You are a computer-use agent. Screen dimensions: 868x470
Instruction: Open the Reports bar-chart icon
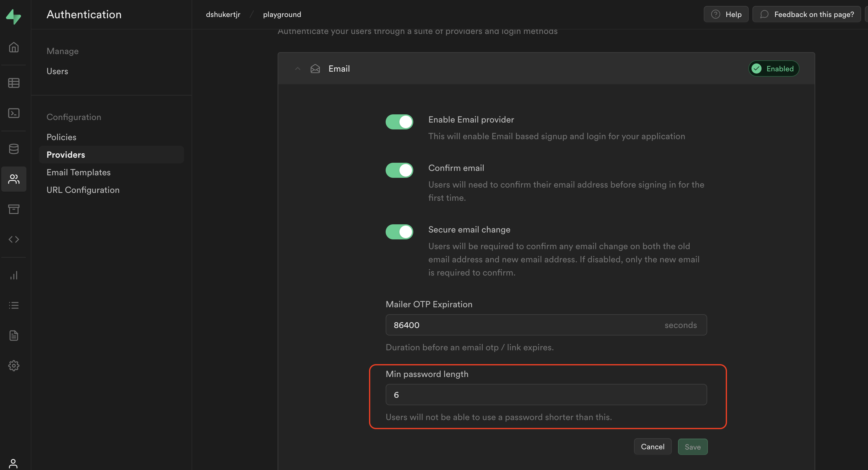[x=14, y=276]
